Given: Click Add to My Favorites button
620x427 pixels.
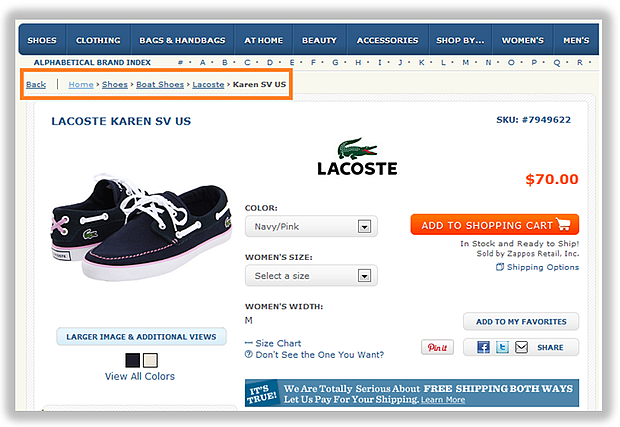Looking at the screenshot, I should [x=520, y=322].
